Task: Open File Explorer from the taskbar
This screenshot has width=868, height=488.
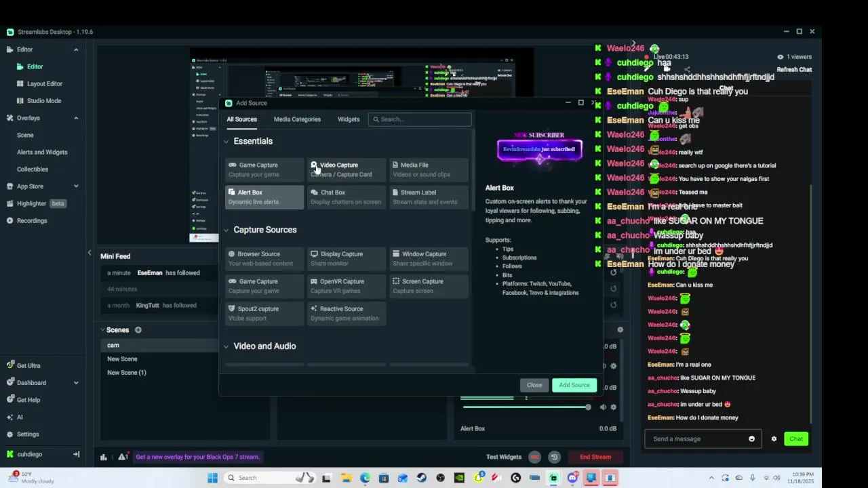Action: click(x=346, y=478)
